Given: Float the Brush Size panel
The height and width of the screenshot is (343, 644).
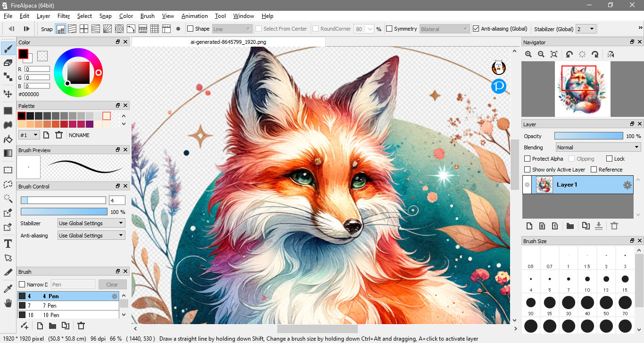Looking at the screenshot, I should (x=632, y=241).
